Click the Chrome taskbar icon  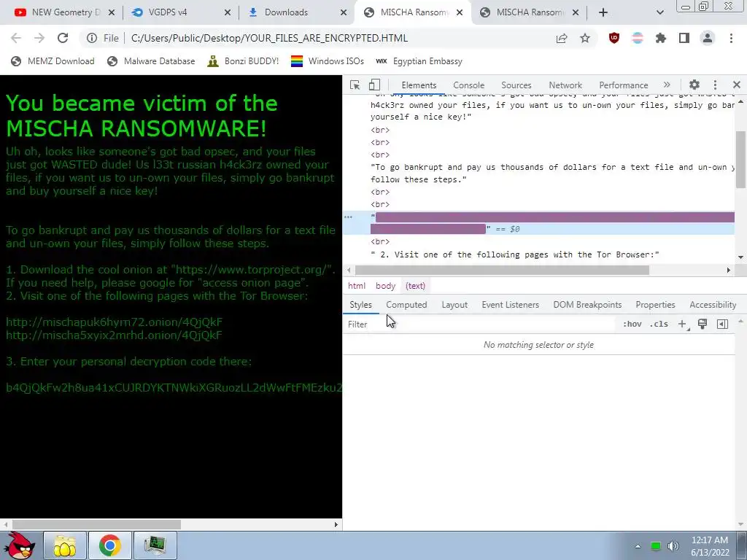click(x=109, y=545)
